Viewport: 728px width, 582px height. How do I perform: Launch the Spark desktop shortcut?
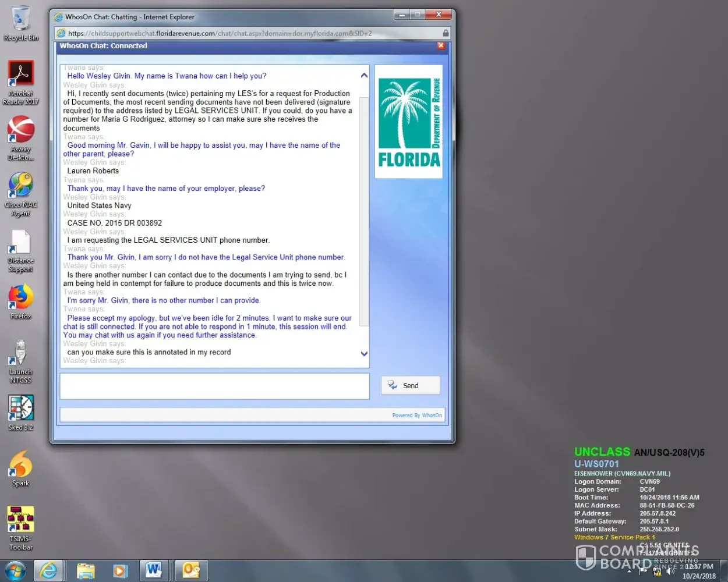(x=21, y=466)
